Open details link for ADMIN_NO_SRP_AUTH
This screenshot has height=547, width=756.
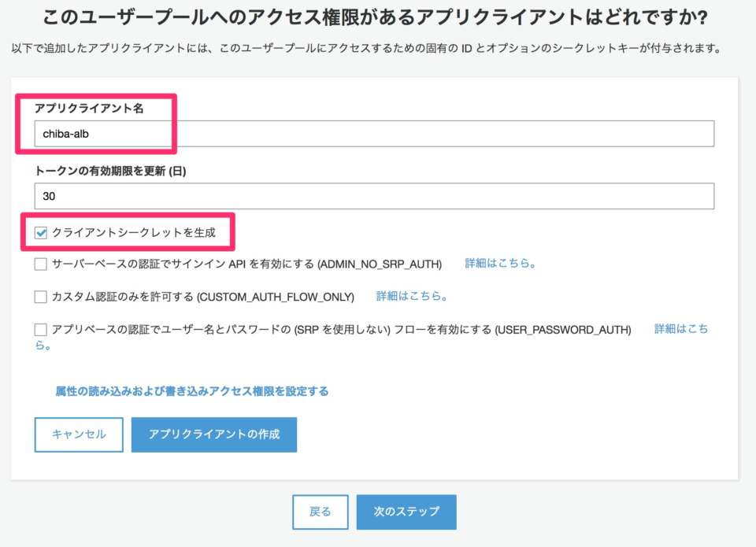(x=500, y=263)
